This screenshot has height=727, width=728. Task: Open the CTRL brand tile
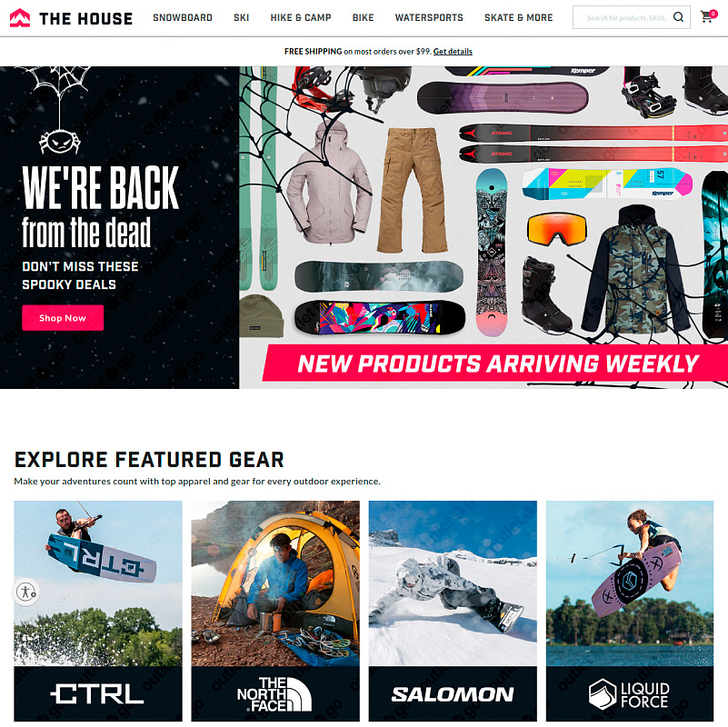[98, 611]
